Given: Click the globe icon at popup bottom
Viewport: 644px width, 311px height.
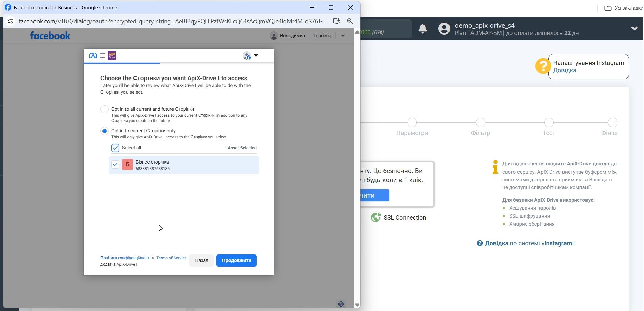Looking at the screenshot, I should pos(341,304).
